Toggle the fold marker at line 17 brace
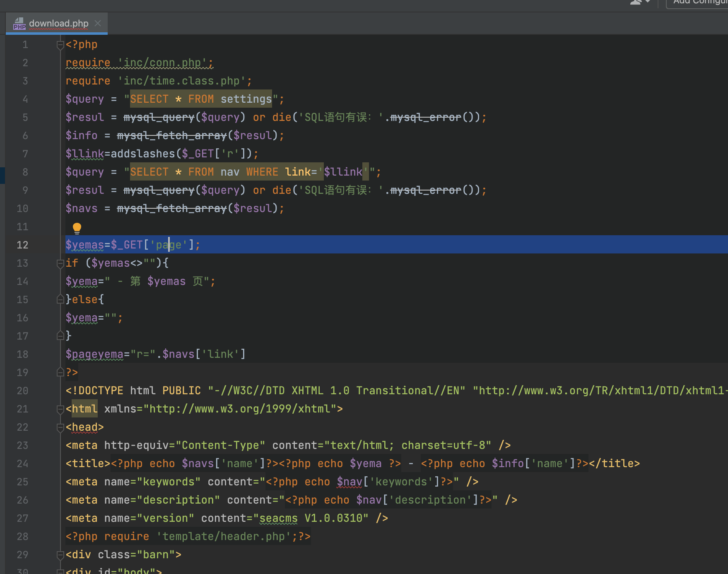The width and height of the screenshot is (728, 574). pyautogui.click(x=60, y=336)
